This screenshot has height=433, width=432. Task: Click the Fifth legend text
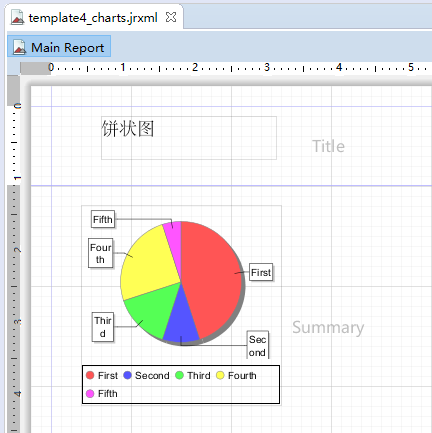pyautogui.click(x=108, y=393)
